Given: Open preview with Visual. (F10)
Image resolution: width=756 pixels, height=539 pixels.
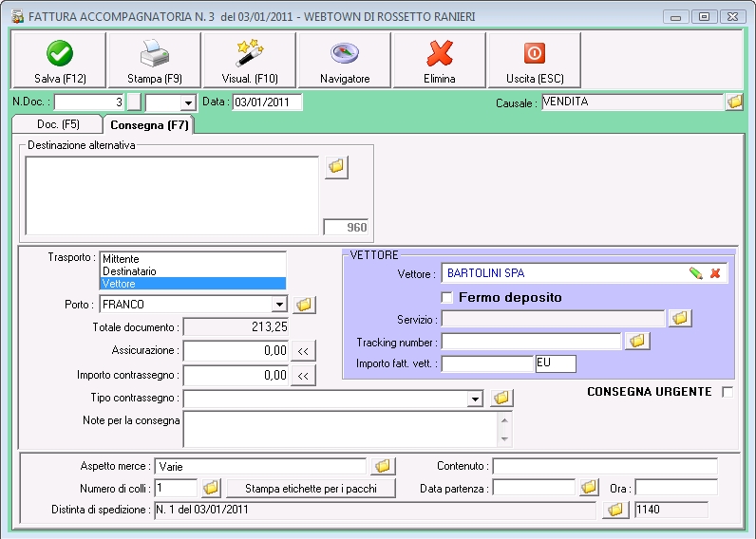Looking at the screenshot, I should 250,60.
